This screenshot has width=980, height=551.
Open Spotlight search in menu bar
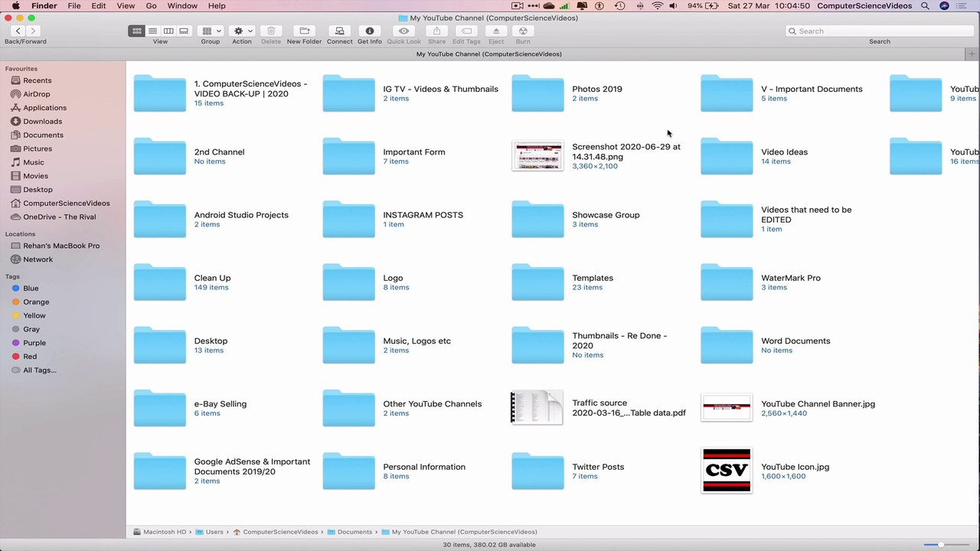coord(925,5)
